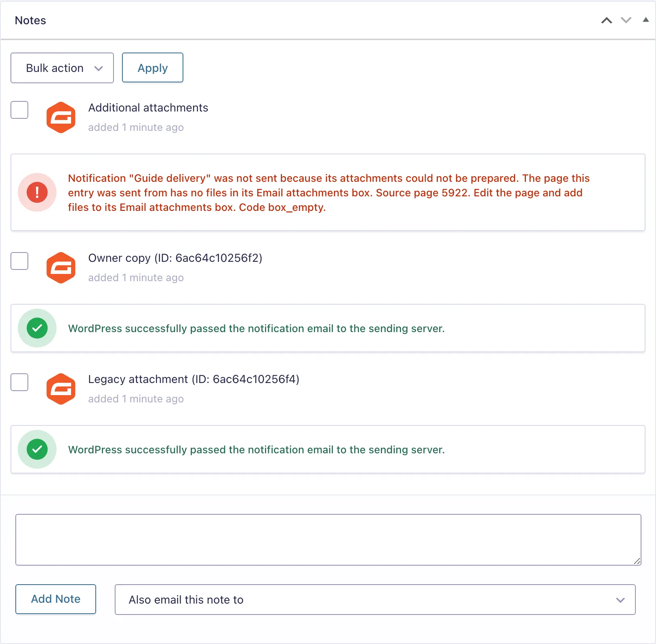Select the Legacy attachment note checkbox

[19, 382]
